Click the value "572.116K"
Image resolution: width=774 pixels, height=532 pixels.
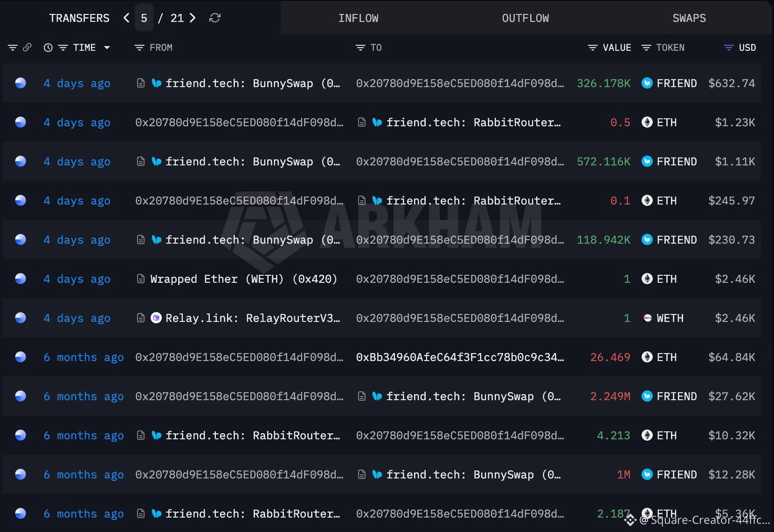click(x=603, y=161)
